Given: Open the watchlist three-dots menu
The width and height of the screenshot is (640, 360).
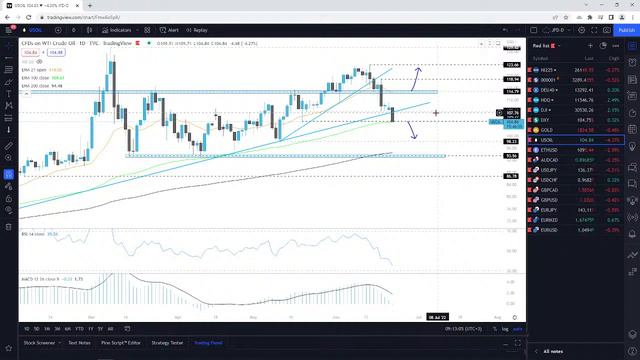Looking at the screenshot, I should pyautogui.click(x=616, y=46).
